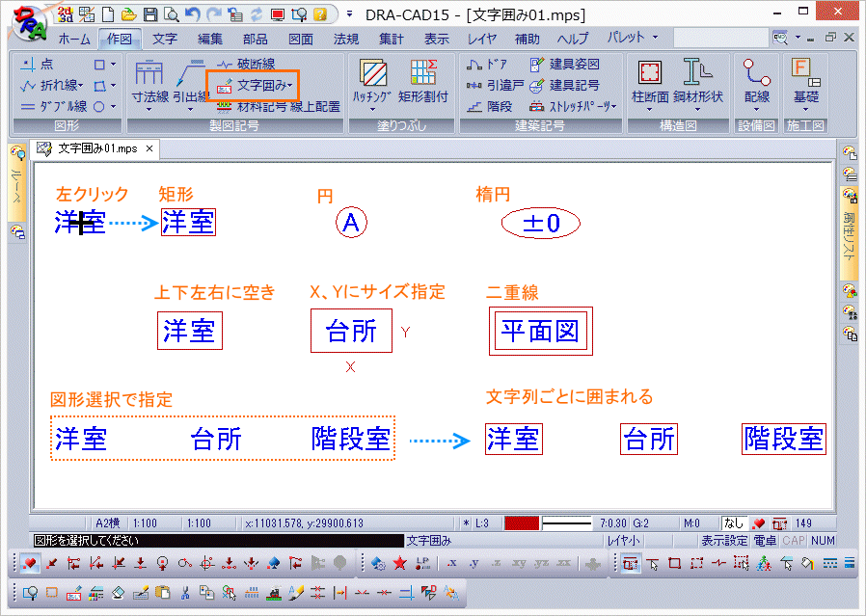Expand the 折れ線 polyline dropdown
The width and height of the screenshot is (866, 616).
coord(81,86)
